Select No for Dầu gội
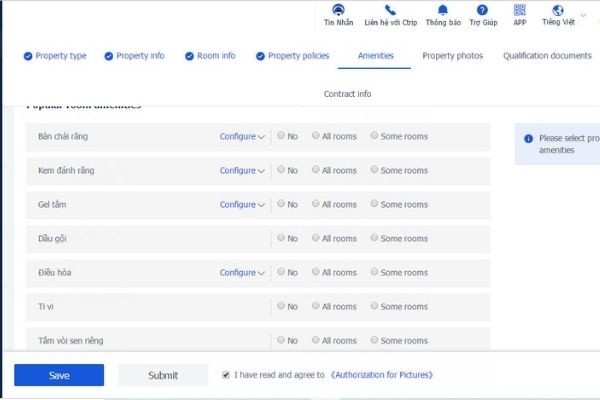 (x=281, y=237)
